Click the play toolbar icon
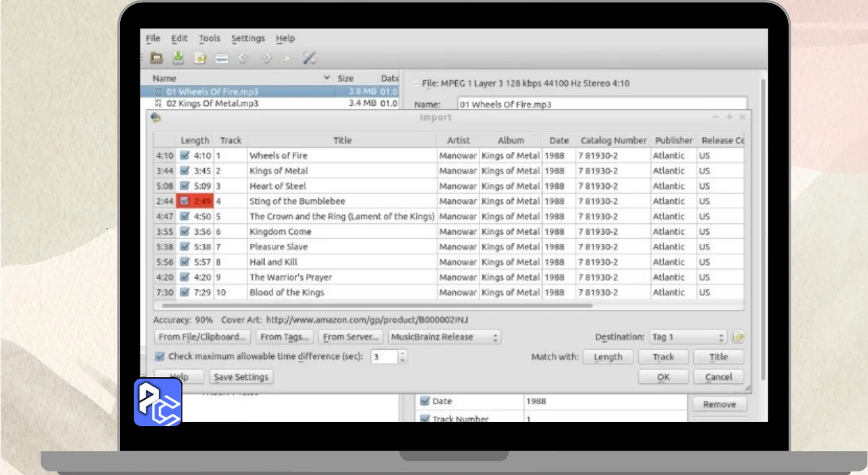Image resolution: width=868 pixels, height=475 pixels. click(287, 58)
